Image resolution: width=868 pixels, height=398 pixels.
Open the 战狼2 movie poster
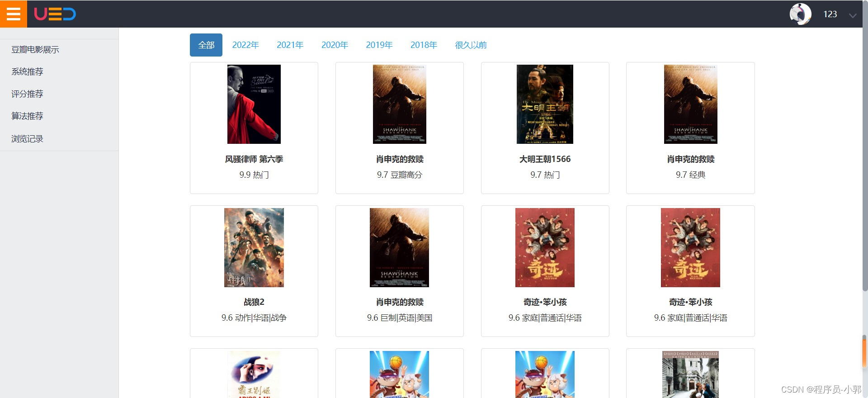(254, 247)
